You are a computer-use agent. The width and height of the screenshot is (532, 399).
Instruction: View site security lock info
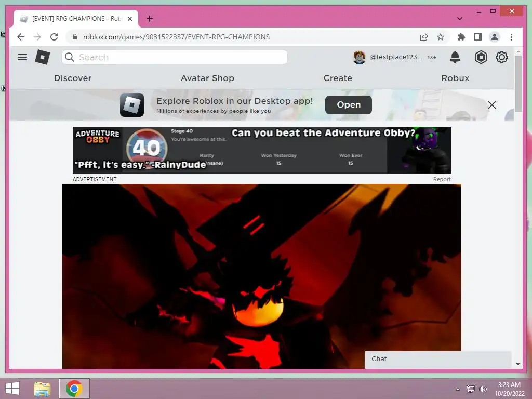(75, 37)
